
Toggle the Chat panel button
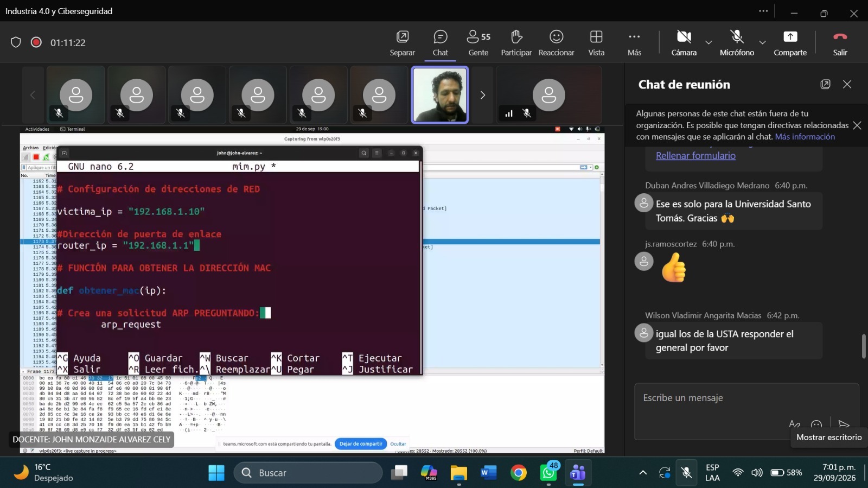[x=440, y=43]
